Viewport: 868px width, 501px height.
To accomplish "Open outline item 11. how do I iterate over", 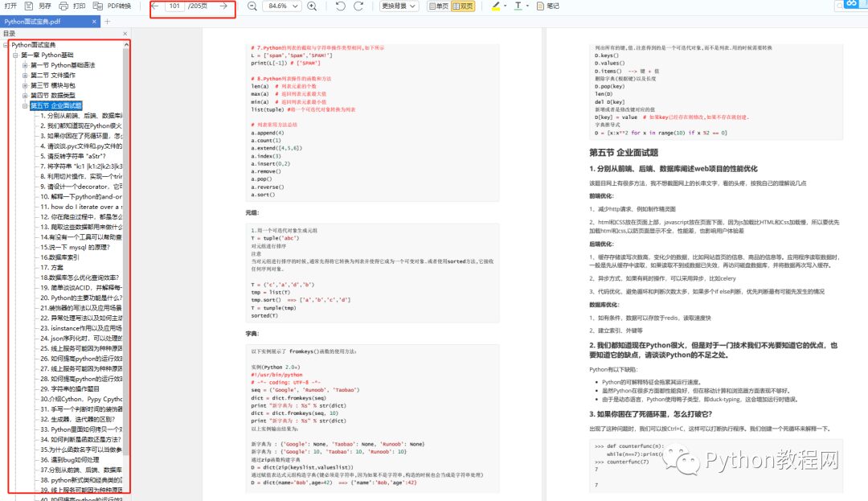I will 81,207.
